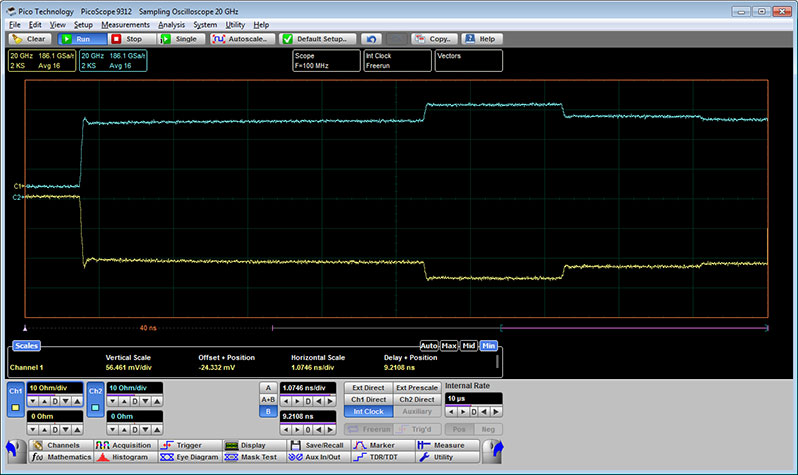Toggle the Ch2 cyan display indicator
The width and height of the screenshot is (798, 475).
(95, 407)
